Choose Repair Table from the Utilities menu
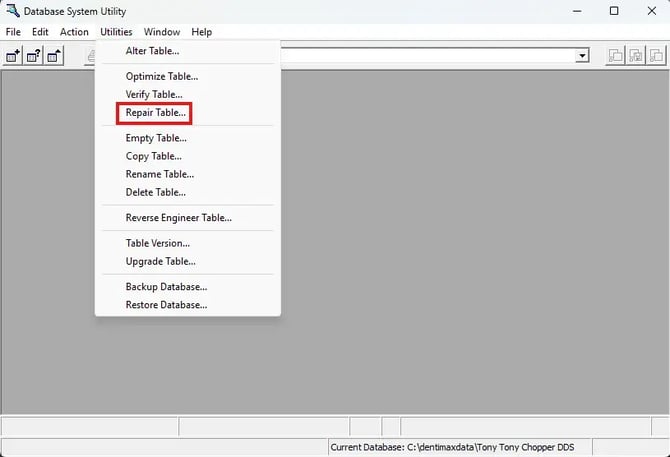 coord(155,113)
